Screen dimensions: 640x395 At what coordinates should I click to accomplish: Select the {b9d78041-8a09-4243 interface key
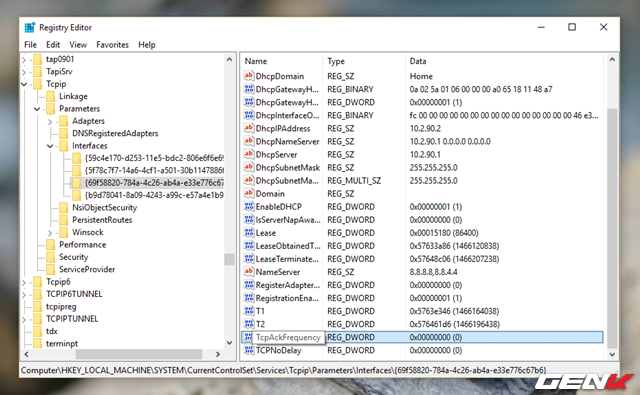coord(154,195)
